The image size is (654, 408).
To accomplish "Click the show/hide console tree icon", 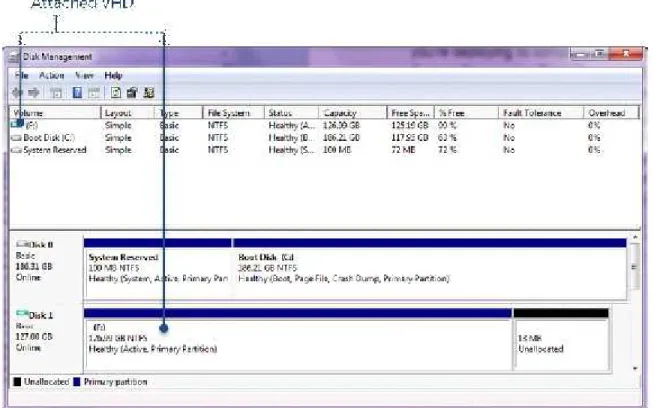I will pyautogui.click(x=56, y=93).
